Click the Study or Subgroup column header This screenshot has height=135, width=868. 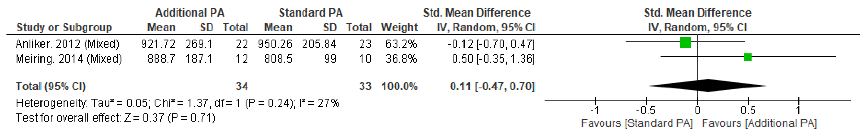pos(64,27)
